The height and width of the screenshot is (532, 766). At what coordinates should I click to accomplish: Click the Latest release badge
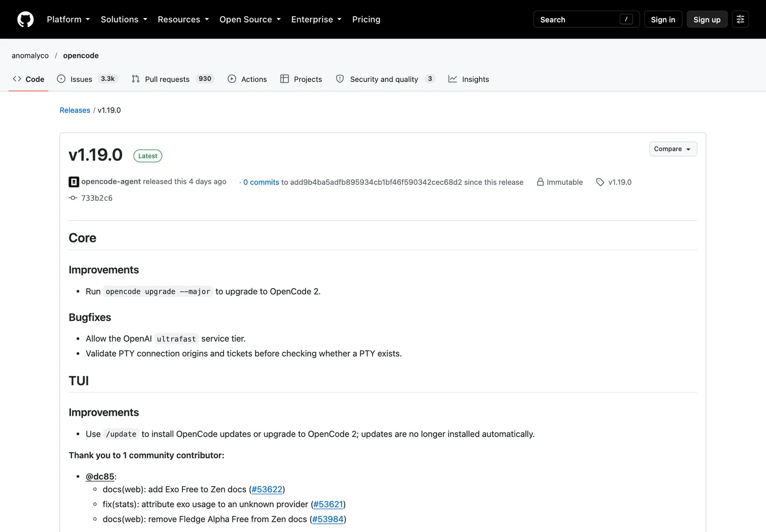(148, 156)
